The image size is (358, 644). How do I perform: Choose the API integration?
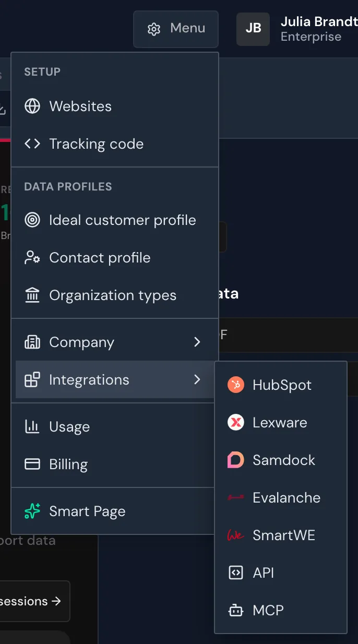click(x=281, y=573)
